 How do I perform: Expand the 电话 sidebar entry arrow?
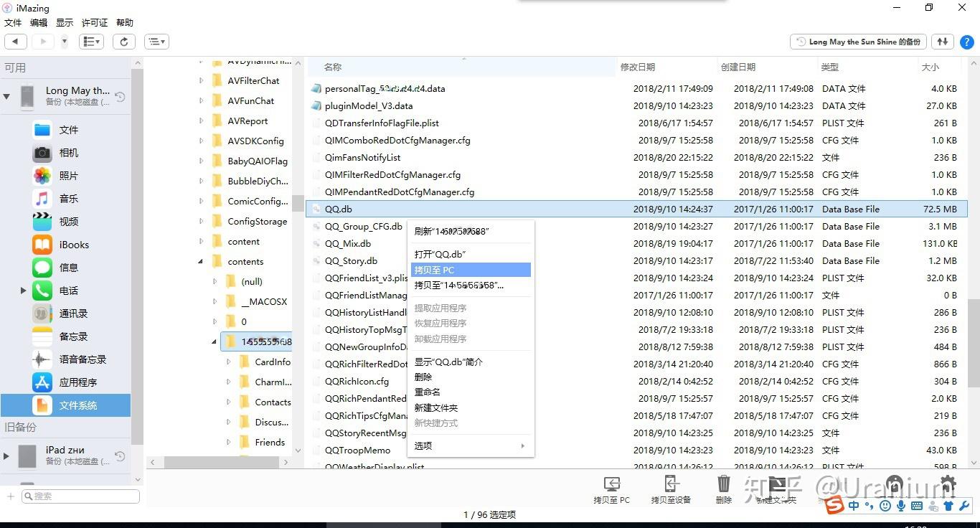pyautogui.click(x=23, y=291)
